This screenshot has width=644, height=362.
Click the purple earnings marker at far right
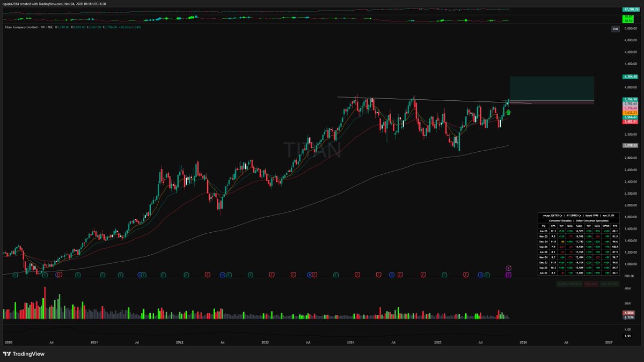tap(508, 275)
